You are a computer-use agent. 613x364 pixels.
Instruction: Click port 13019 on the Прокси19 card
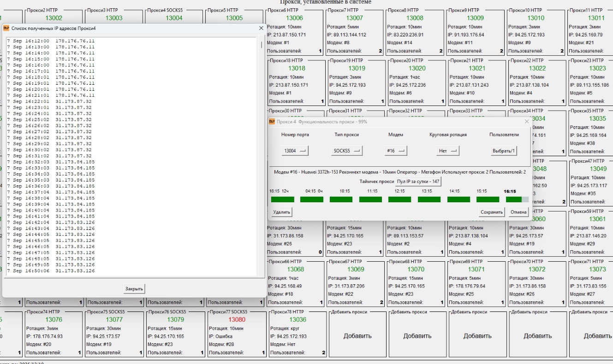[x=357, y=68]
